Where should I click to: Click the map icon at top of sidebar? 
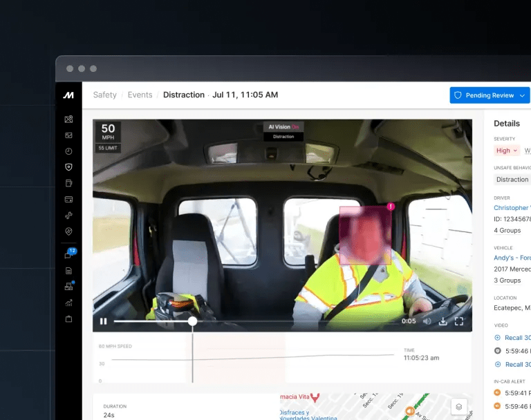[68, 120]
